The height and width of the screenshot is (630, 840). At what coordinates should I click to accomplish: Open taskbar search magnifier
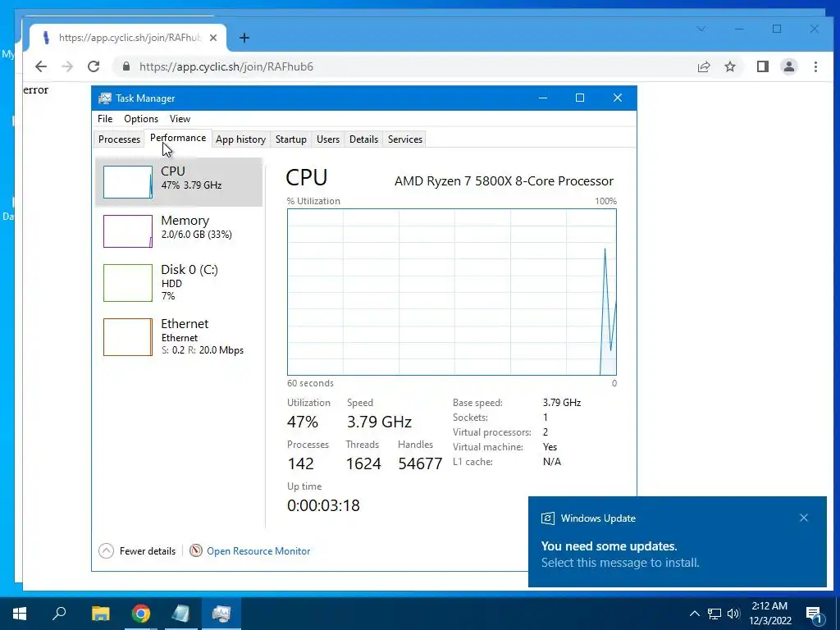(x=59, y=614)
